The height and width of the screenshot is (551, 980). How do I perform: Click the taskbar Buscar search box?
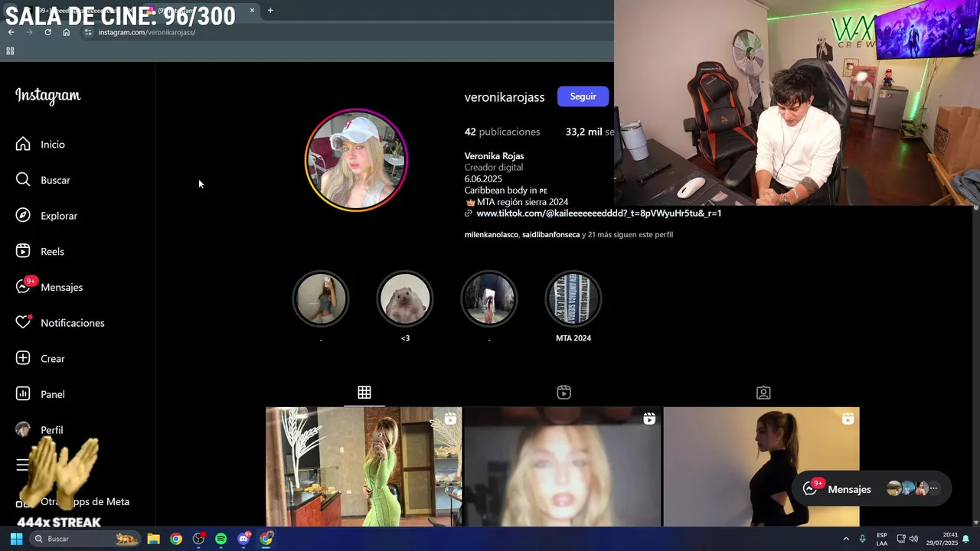click(x=87, y=539)
